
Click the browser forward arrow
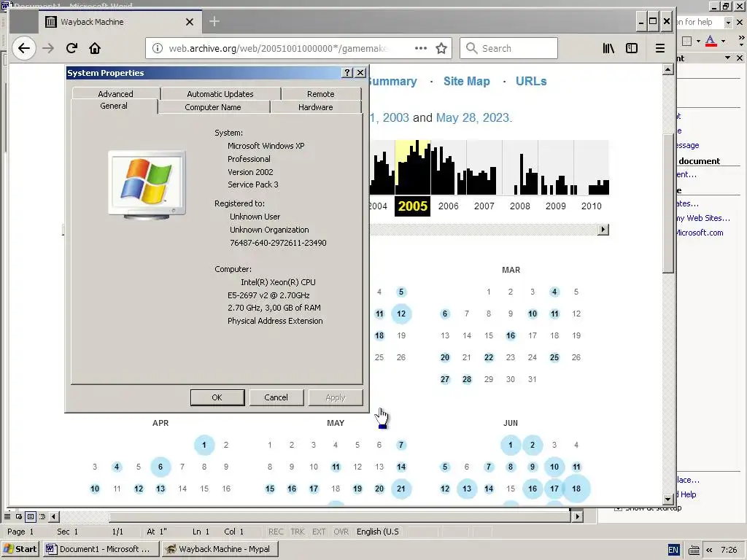(48, 48)
